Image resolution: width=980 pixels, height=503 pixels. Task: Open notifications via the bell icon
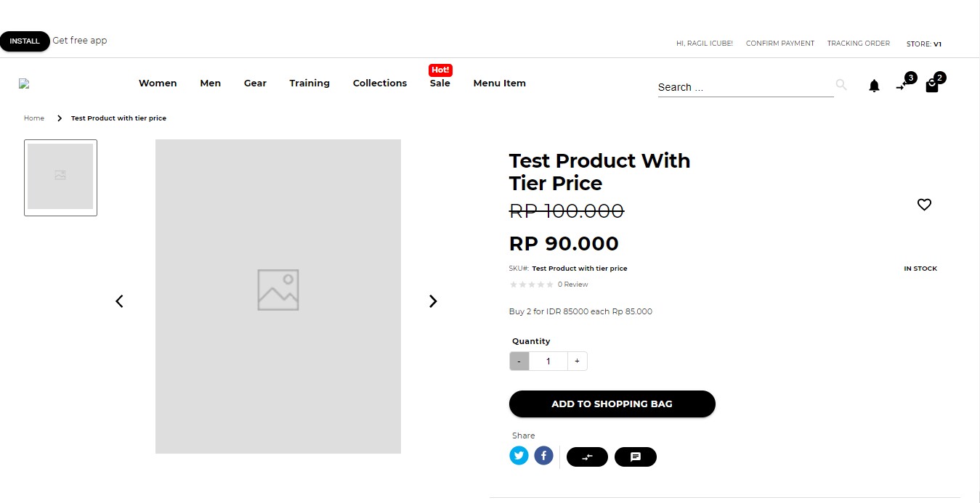click(x=874, y=86)
